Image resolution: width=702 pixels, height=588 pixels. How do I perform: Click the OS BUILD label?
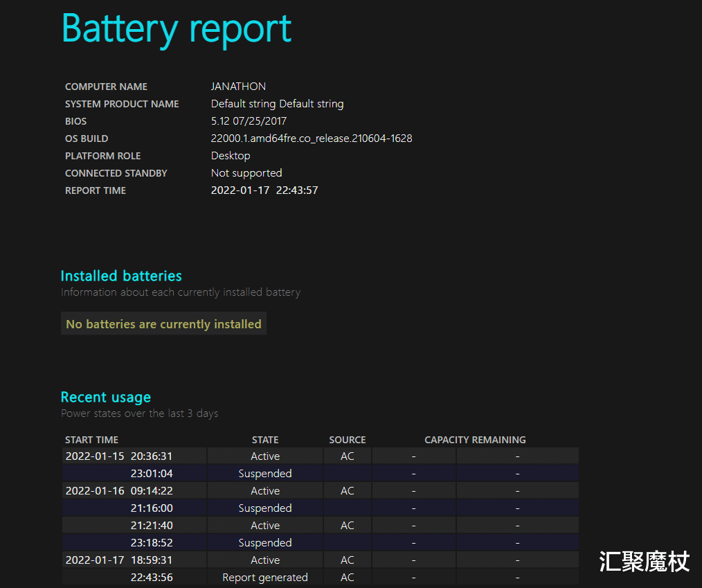pyautogui.click(x=87, y=139)
